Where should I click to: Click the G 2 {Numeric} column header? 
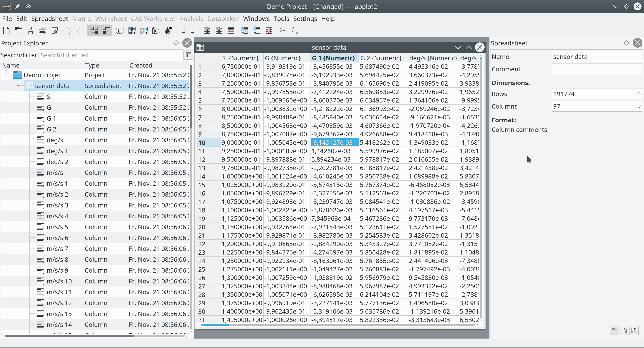(381, 58)
